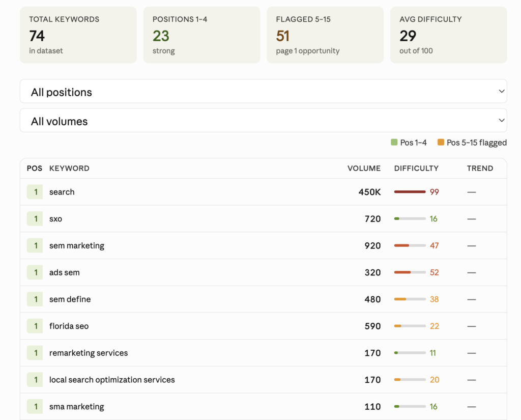The width and height of the screenshot is (521, 420).
Task: Click the trend dash for 'sma marketing'
Action: click(x=472, y=407)
